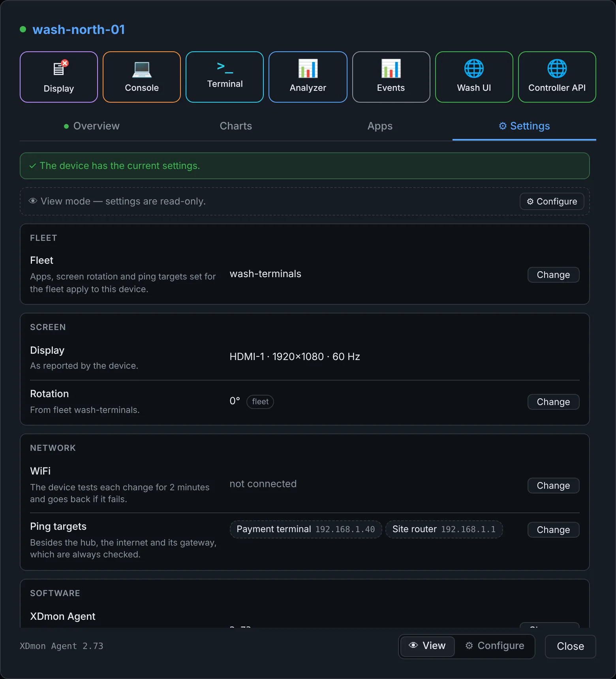Viewport: 616px width, 679px height.
Task: Switch to Configure mode in bottom toggle
Action: coord(495,646)
